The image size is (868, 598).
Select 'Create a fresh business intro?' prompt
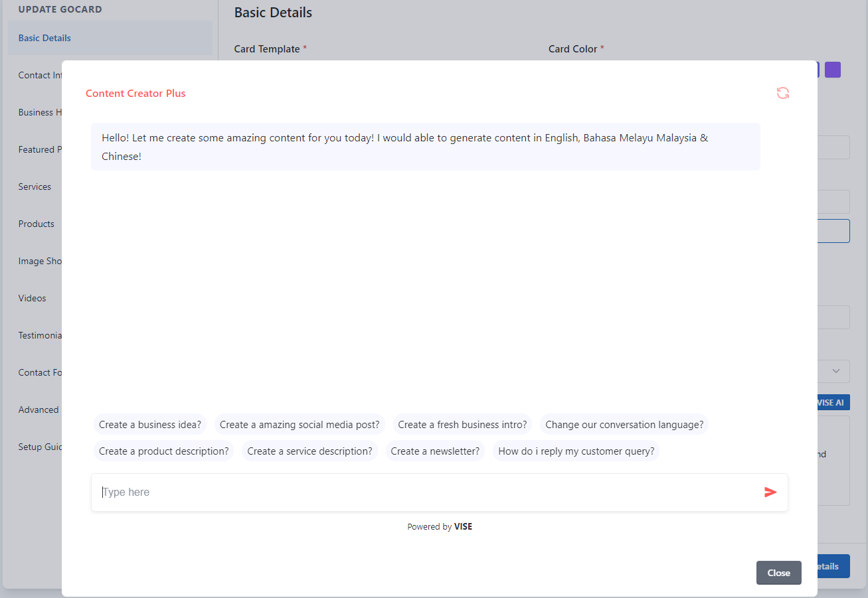click(462, 425)
